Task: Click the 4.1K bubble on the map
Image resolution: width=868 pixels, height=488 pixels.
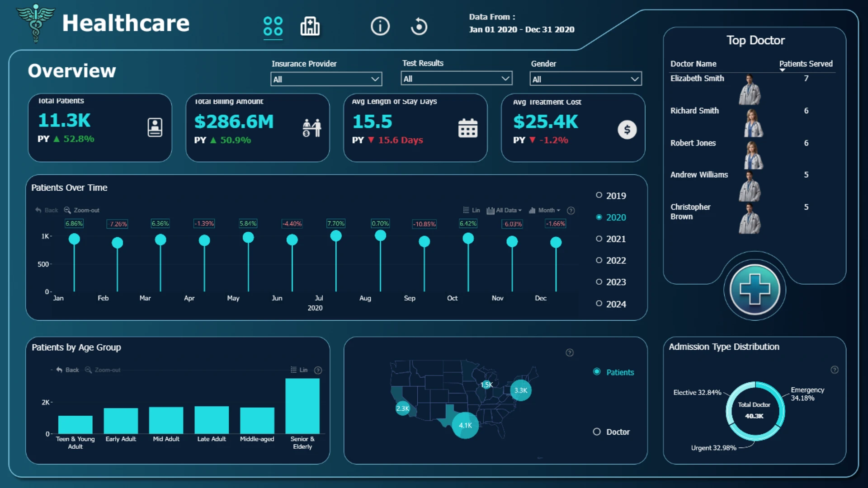Action: click(x=465, y=425)
